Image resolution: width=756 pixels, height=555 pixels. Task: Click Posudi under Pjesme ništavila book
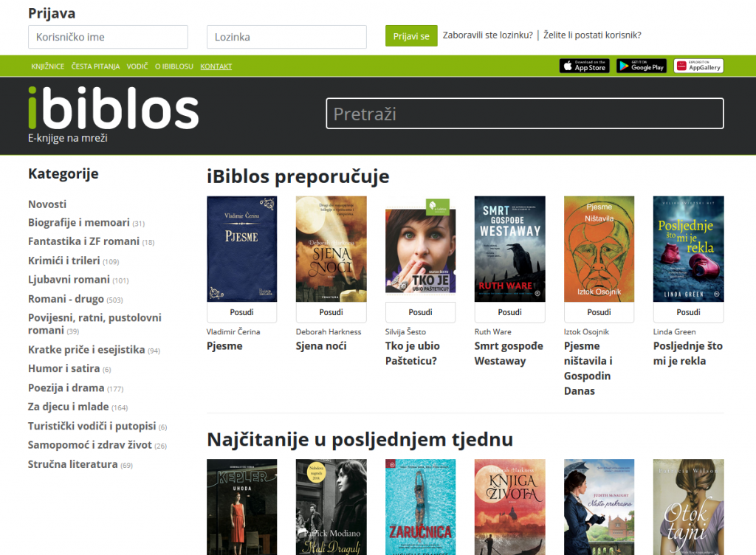pyautogui.click(x=599, y=312)
